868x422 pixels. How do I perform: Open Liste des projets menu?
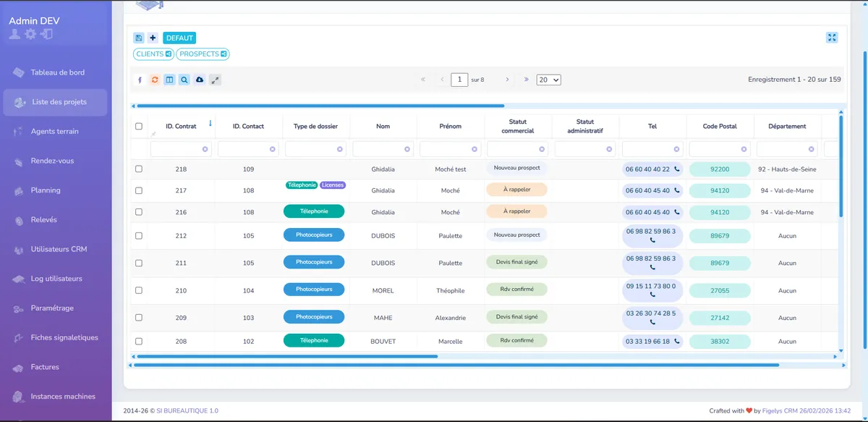(x=56, y=102)
